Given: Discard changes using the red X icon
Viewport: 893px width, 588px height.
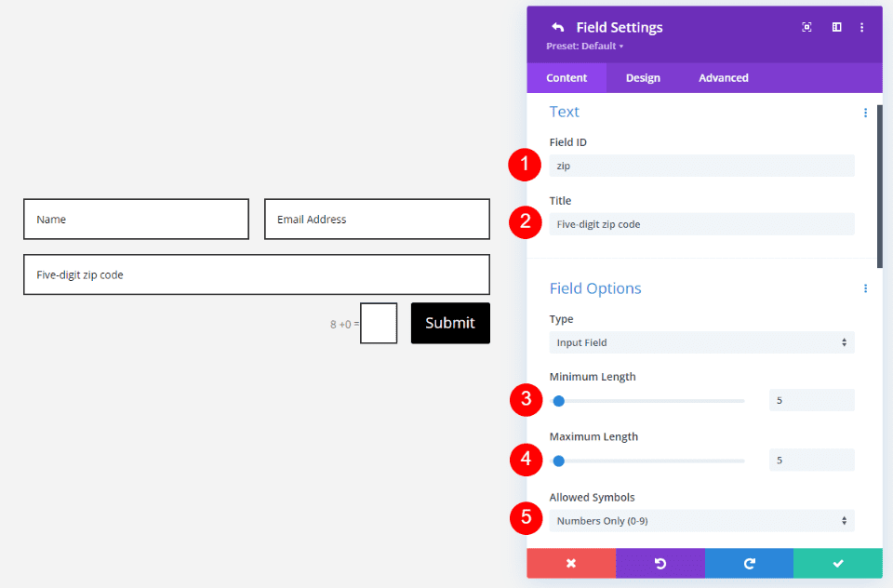Looking at the screenshot, I should [570, 563].
